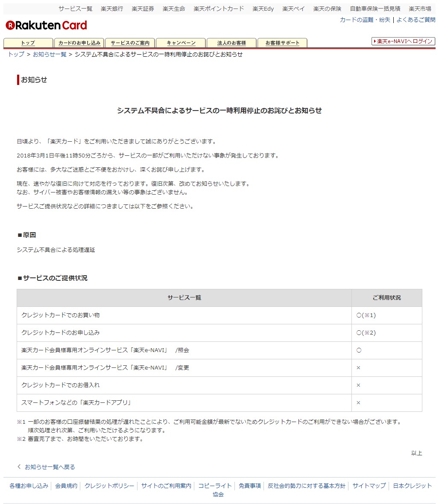The height and width of the screenshot is (504, 439).
Task: Click the ご利用状況 column header
Action: coord(387,297)
